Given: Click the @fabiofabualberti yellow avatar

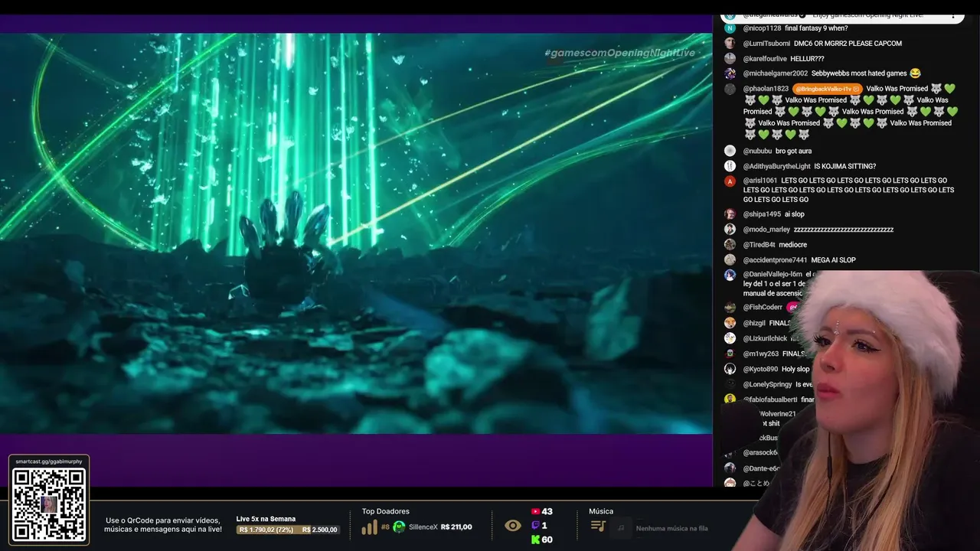Looking at the screenshot, I should click(730, 399).
